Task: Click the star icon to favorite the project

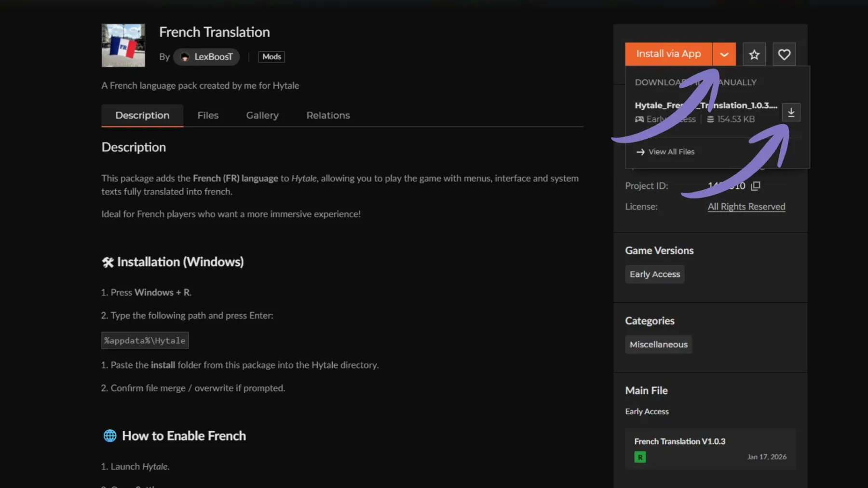Action: coord(754,54)
